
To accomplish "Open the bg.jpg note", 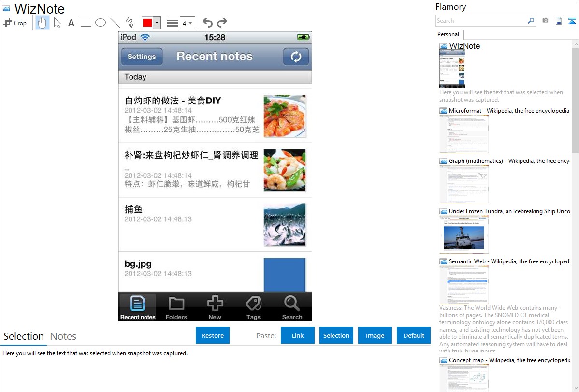I will (215, 272).
